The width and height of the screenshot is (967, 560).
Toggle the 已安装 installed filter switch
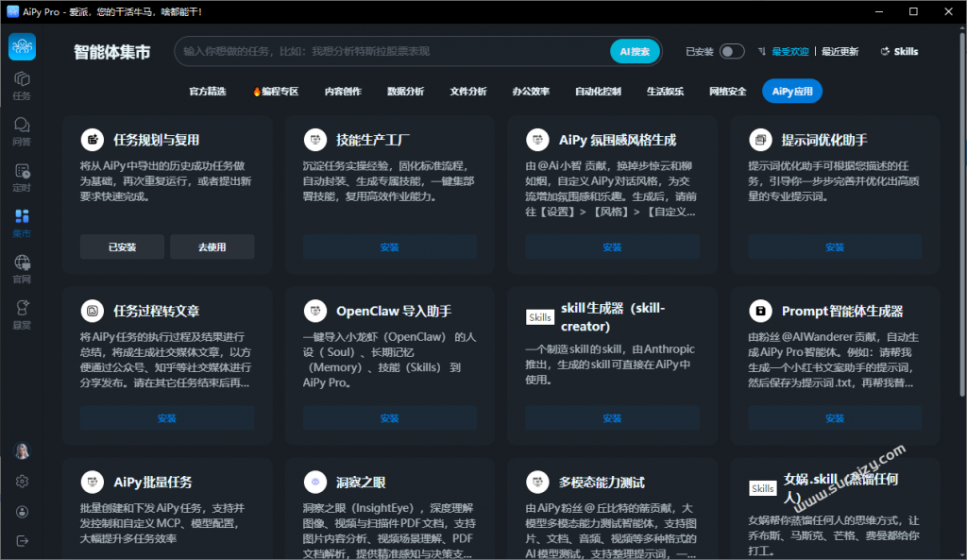pos(732,51)
